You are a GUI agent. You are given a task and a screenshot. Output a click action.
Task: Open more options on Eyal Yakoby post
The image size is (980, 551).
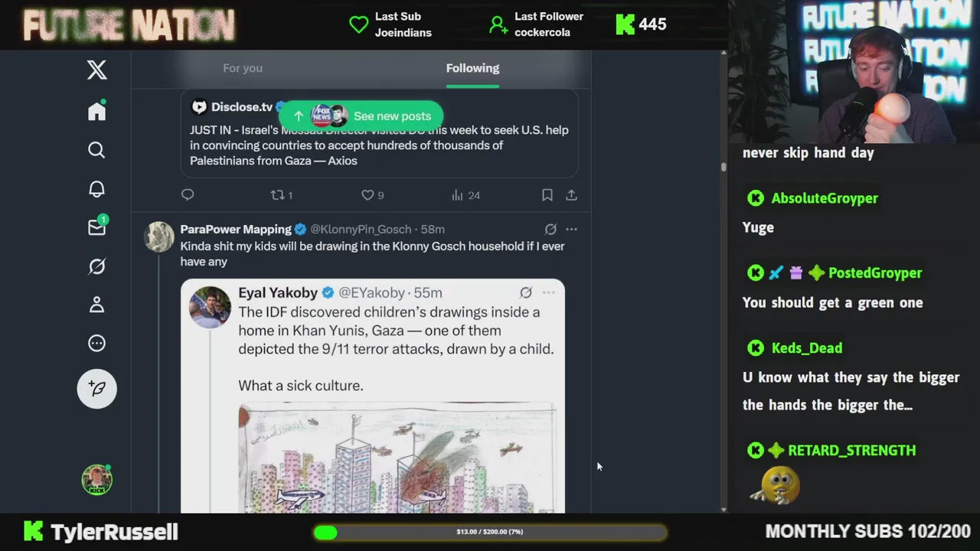click(x=548, y=292)
